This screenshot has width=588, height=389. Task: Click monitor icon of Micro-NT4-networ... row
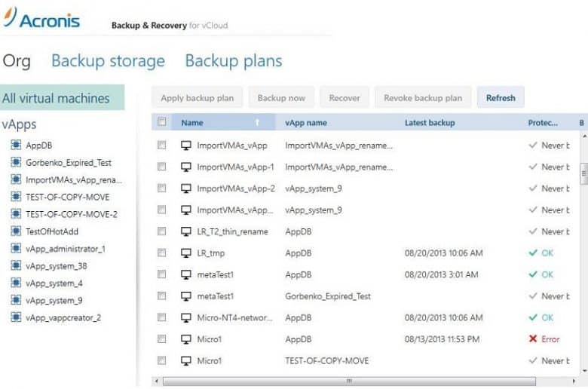(186, 317)
